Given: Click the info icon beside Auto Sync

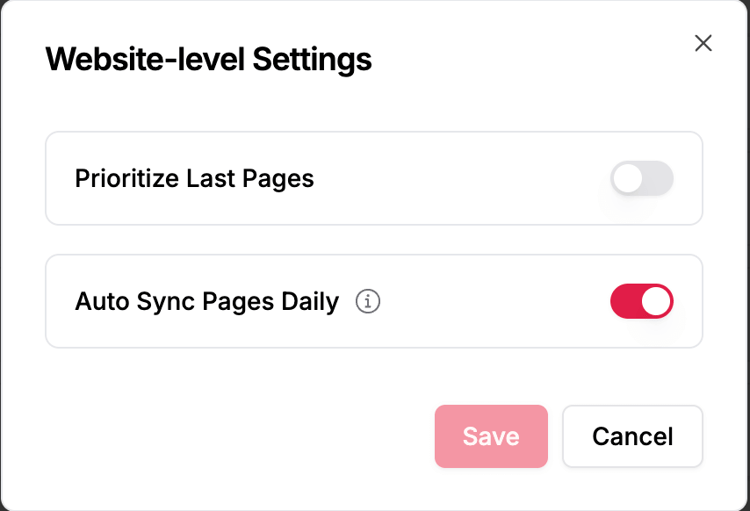Looking at the screenshot, I should 368,301.
